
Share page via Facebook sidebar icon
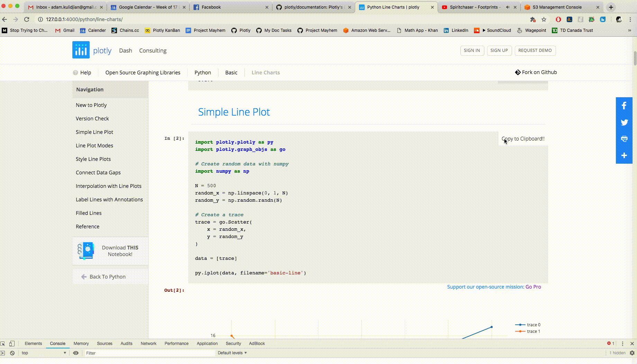(624, 106)
